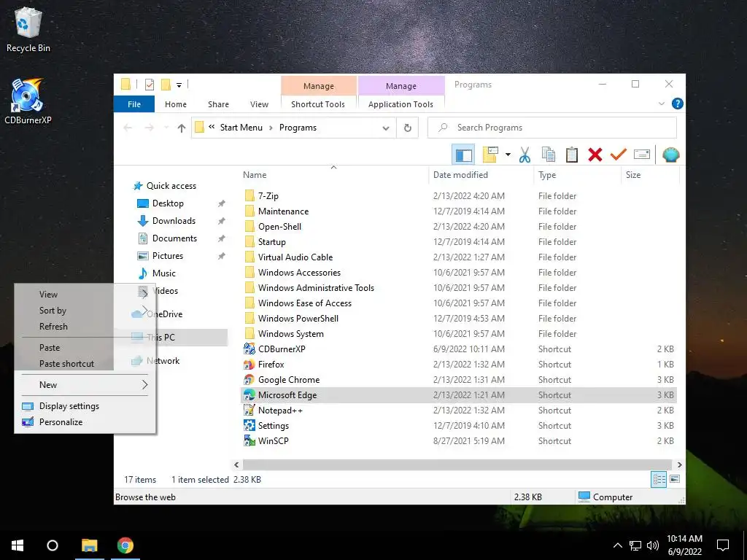
Task: Click the Copy icon in the toolbar
Action: coord(549,155)
